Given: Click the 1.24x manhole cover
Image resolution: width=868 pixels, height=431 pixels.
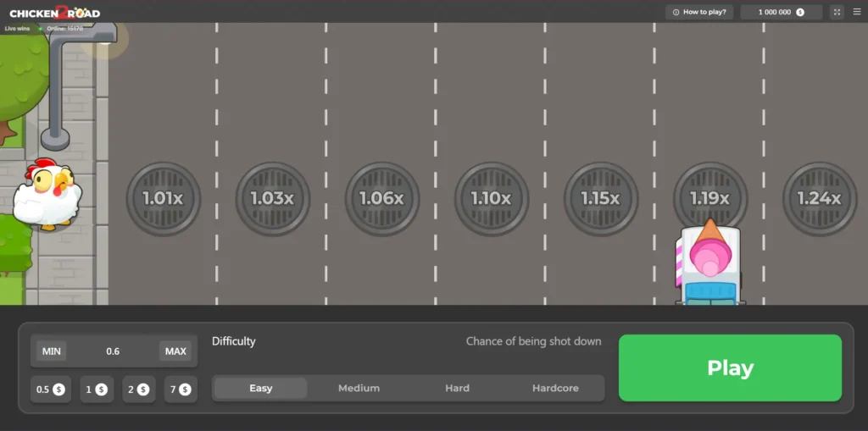Looking at the screenshot, I should [819, 199].
